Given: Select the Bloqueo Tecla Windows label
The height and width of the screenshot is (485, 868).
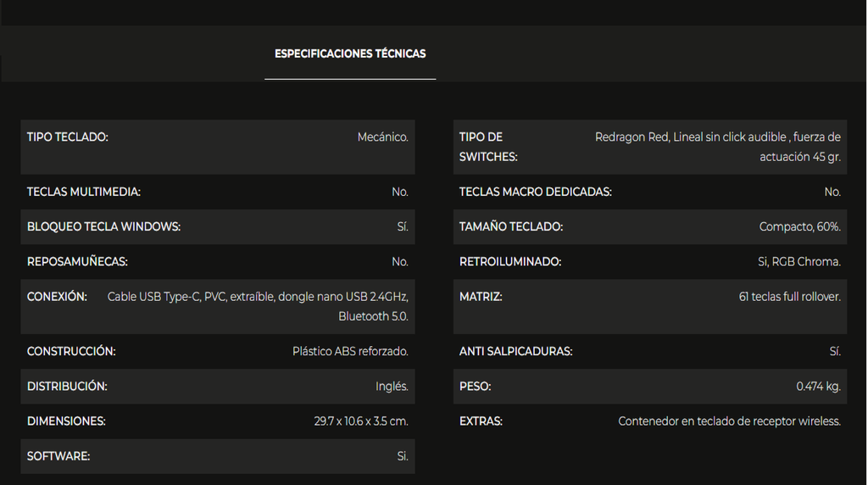Looking at the screenshot, I should pos(103,227).
